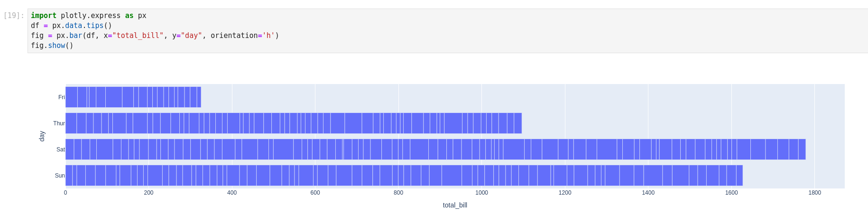Click the Sat bar in the chart
Viewport: 868px width, 216px height.
click(435, 150)
